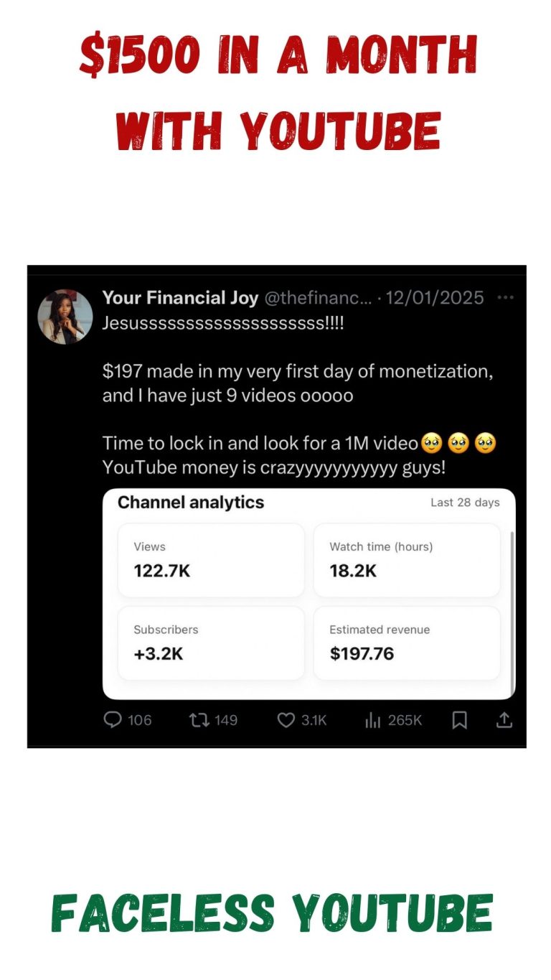This screenshot has height=980, width=551.
Task: Click the retweet icon showing 149
Action: coord(199,719)
